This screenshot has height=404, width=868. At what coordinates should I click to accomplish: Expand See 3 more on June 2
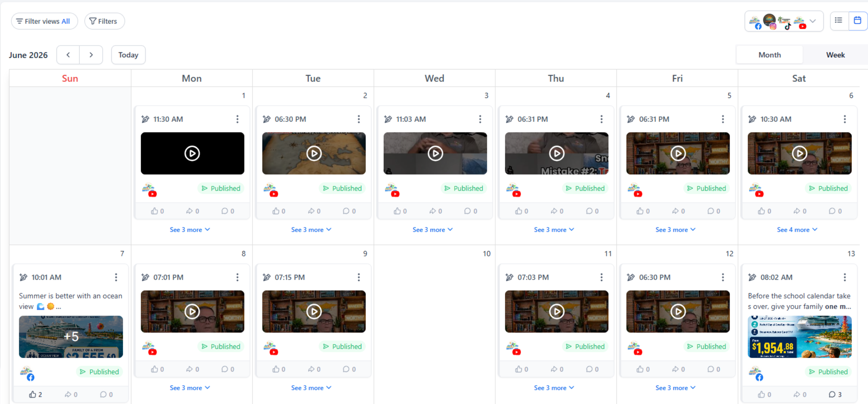tap(311, 230)
